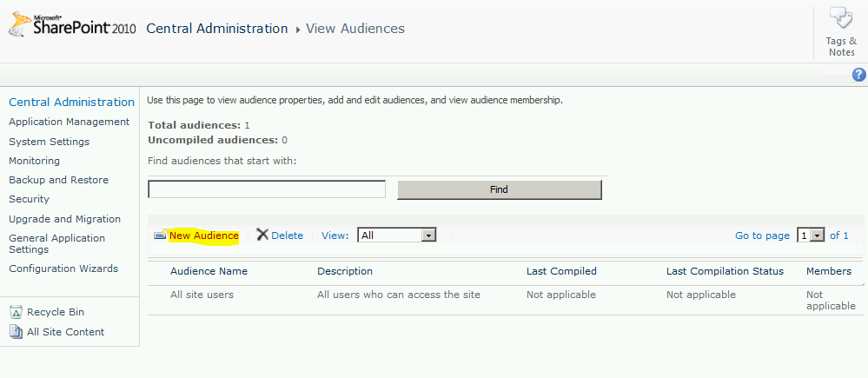Click the New Audience icon

pyautogui.click(x=159, y=235)
